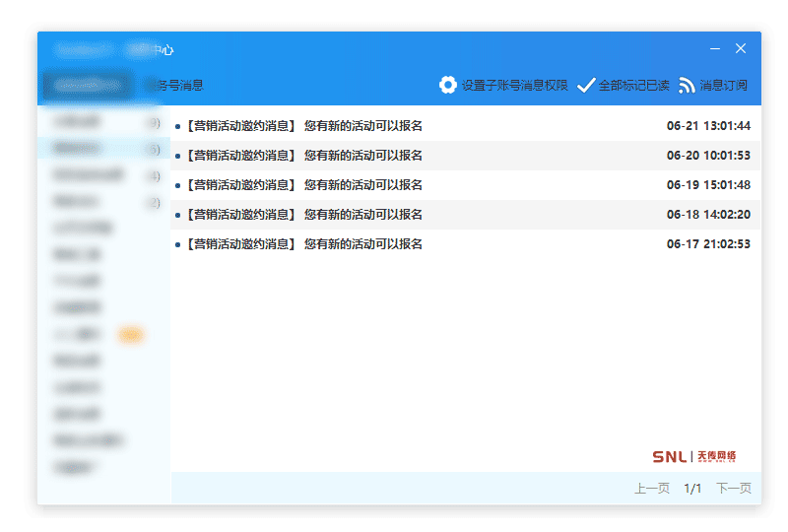This screenshot has width=788, height=532.
Task: Click the 06-17 21:02:53 timestamp
Action: [708, 244]
